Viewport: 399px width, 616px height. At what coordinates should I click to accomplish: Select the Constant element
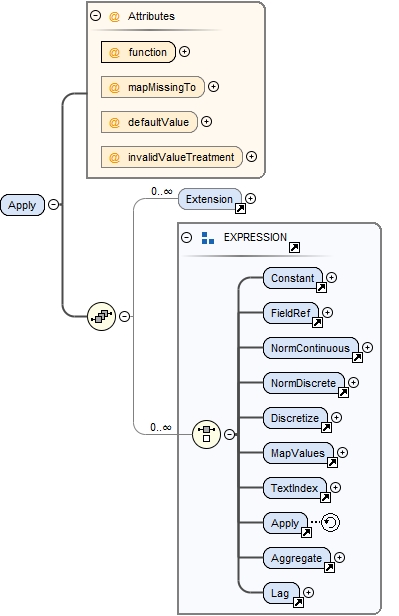pos(293,278)
